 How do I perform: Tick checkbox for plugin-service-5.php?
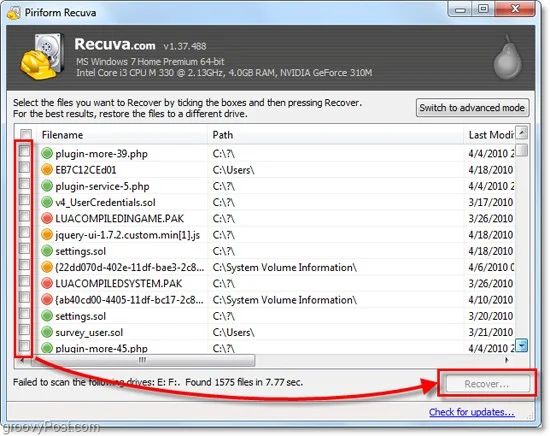coord(24,183)
